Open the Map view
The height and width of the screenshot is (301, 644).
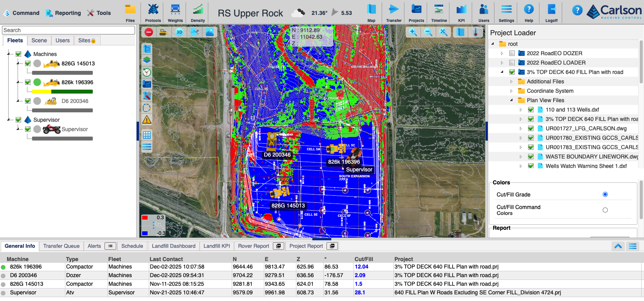(372, 13)
